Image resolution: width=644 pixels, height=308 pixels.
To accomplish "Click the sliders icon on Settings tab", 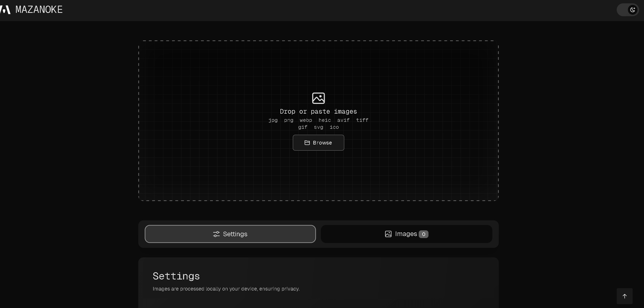I will (x=216, y=234).
